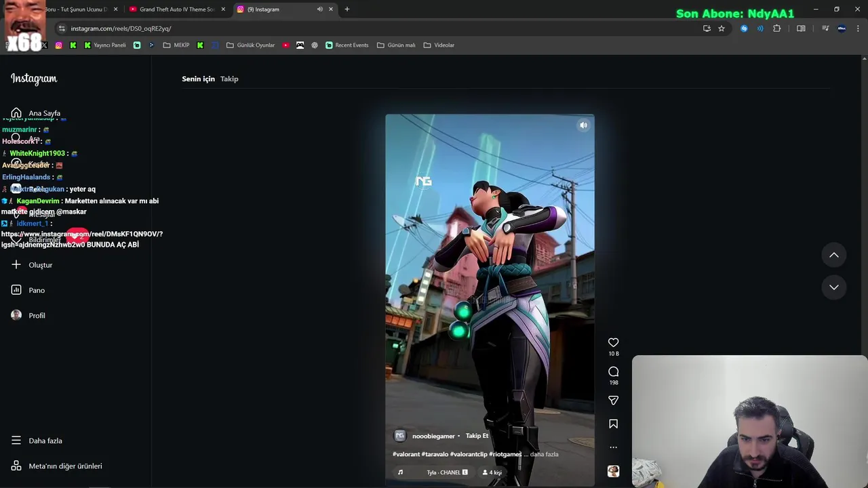Open the blue sound waves extension icon

760,28
